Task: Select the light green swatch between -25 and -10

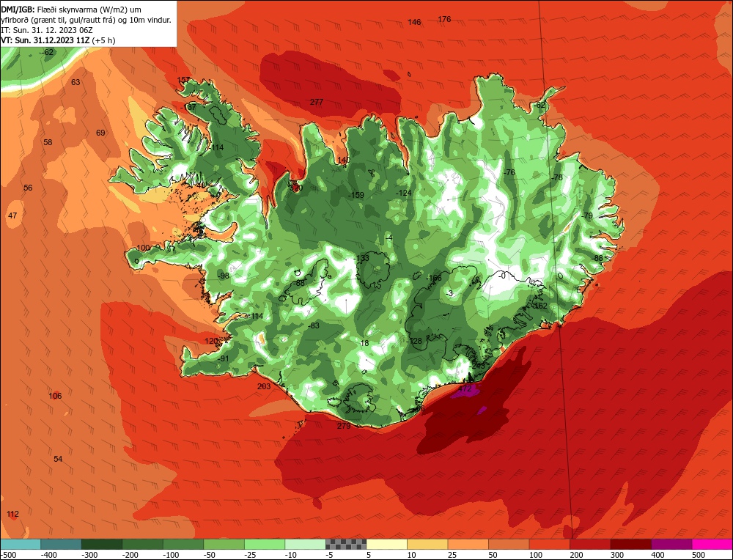Action: pos(265,544)
